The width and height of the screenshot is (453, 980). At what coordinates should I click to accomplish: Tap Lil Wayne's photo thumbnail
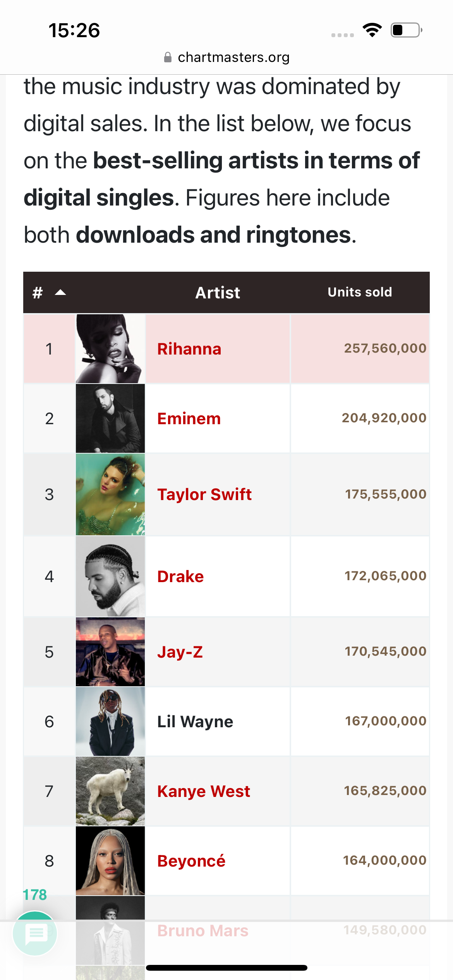110,721
